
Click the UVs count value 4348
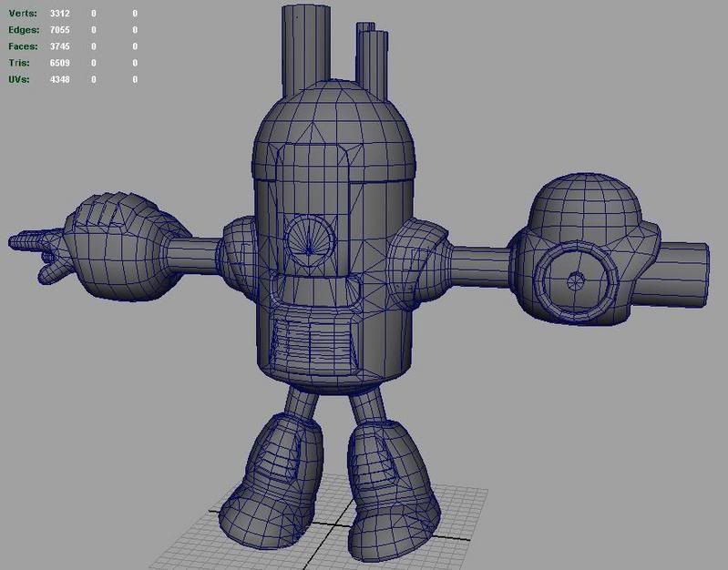[61, 79]
